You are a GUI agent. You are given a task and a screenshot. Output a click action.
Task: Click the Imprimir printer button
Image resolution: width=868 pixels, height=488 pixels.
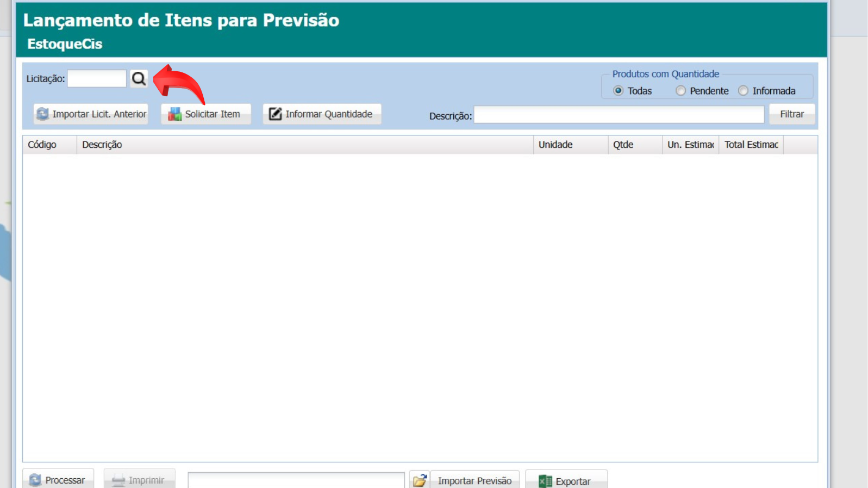pos(139,480)
